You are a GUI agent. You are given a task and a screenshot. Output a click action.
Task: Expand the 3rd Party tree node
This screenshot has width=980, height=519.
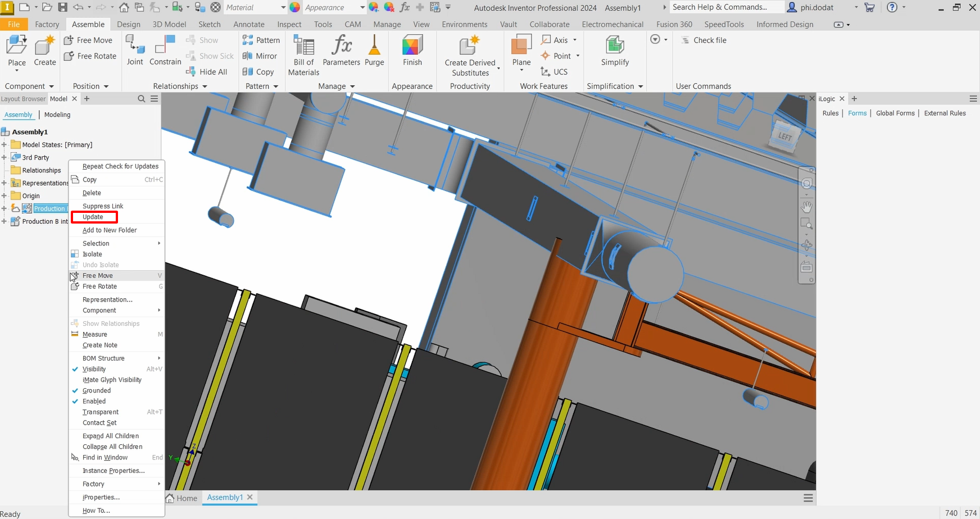click(4, 157)
